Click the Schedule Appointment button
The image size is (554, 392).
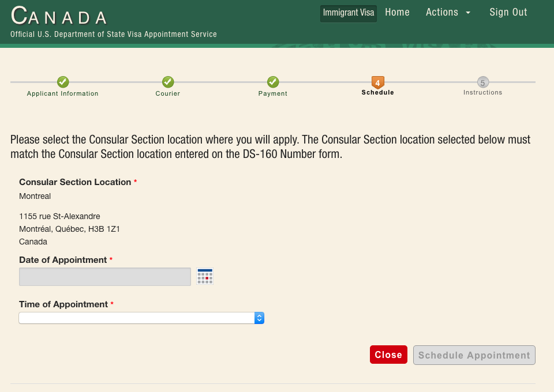[474, 355]
